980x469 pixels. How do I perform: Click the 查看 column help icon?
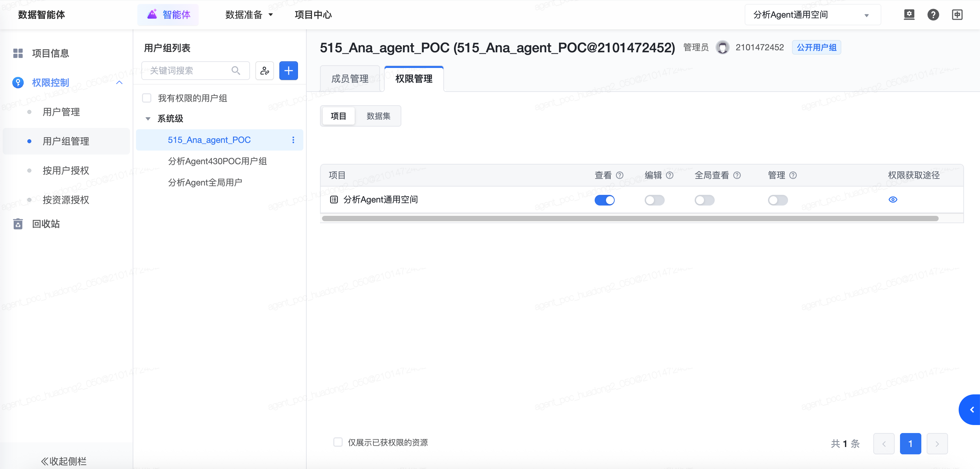click(620, 175)
